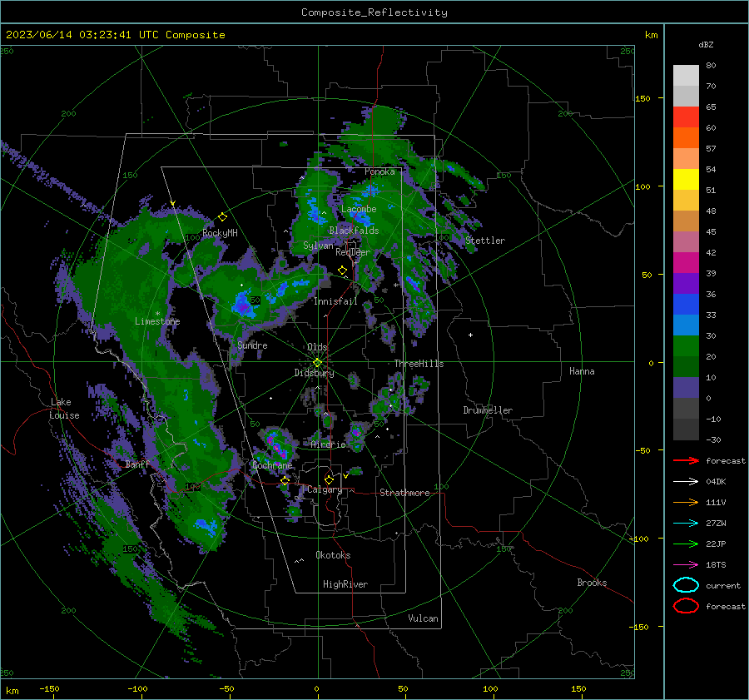This screenshot has height=700, width=749.
Task: Click the Lake Louise label
Action: (64, 409)
